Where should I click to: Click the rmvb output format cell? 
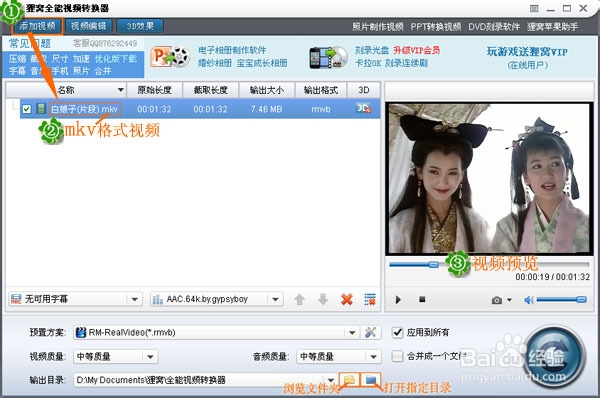321,109
